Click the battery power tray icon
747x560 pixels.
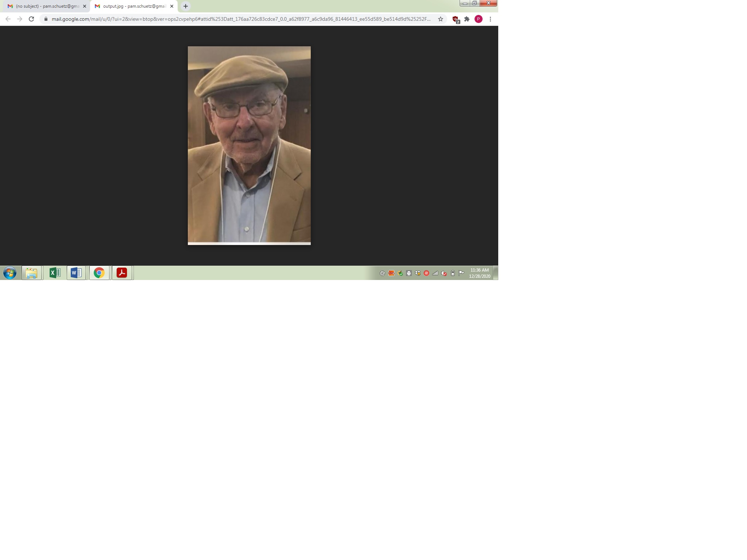pos(453,273)
